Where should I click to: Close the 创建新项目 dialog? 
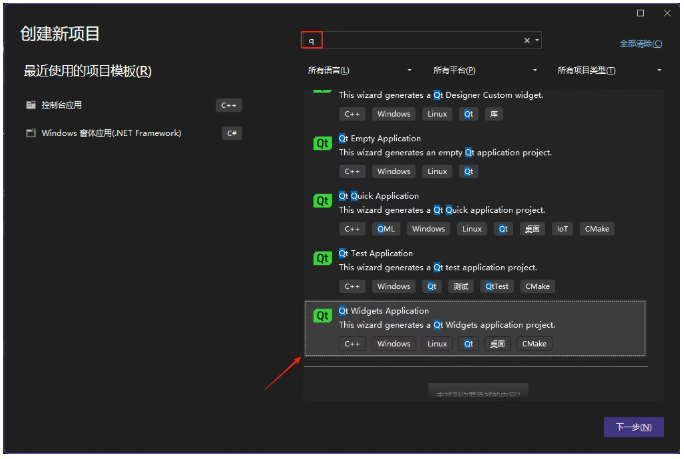point(667,13)
